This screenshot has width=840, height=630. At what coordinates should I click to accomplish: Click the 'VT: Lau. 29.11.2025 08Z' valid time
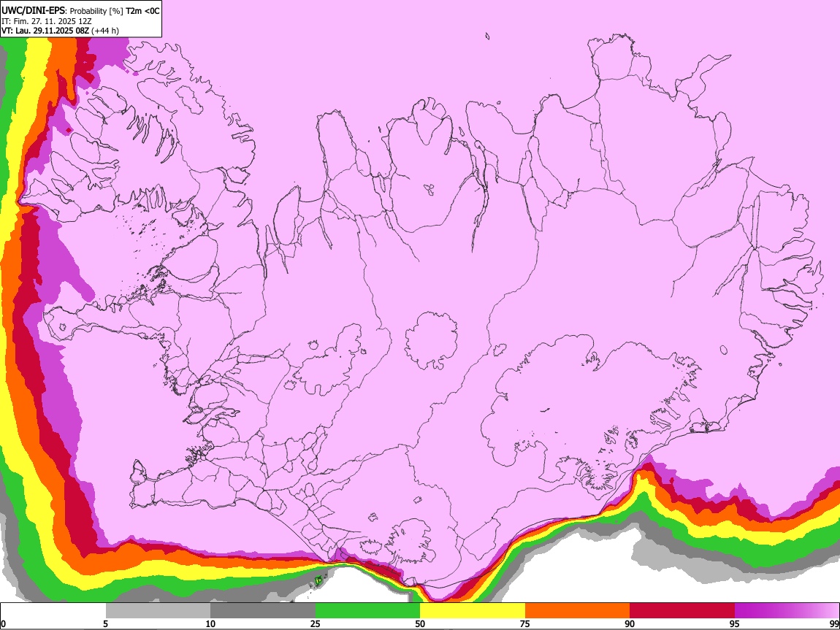45,31
